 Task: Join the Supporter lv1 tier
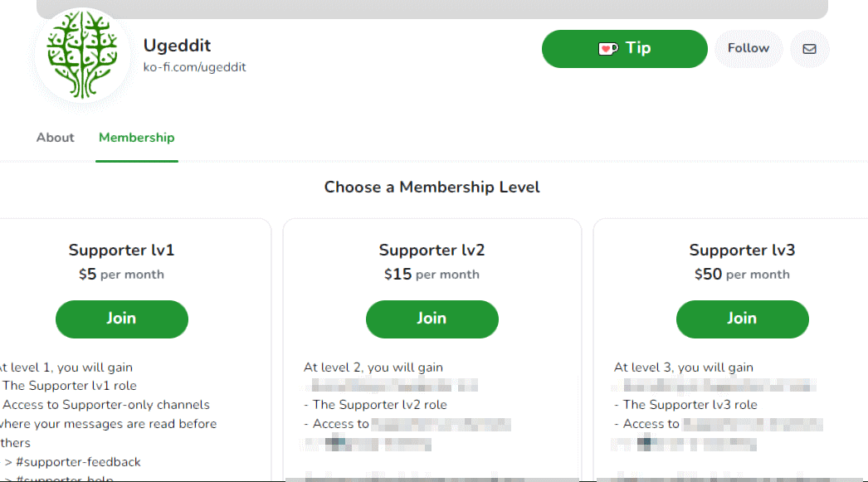coord(121,319)
